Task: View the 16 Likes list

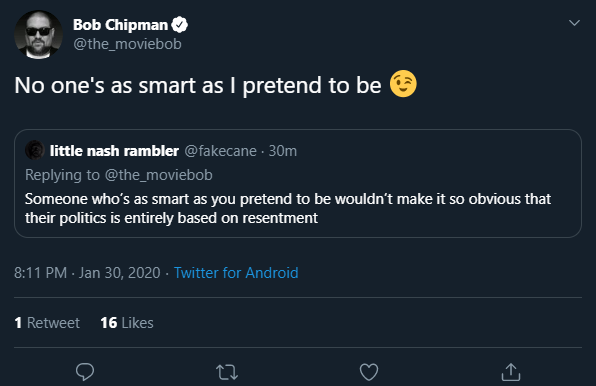Action: tap(127, 323)
